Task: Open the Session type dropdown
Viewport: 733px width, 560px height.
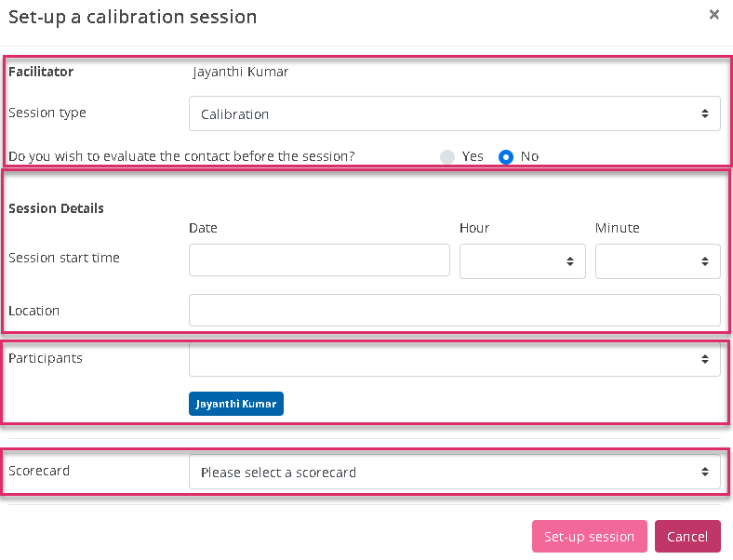Action: click(454, 113)
